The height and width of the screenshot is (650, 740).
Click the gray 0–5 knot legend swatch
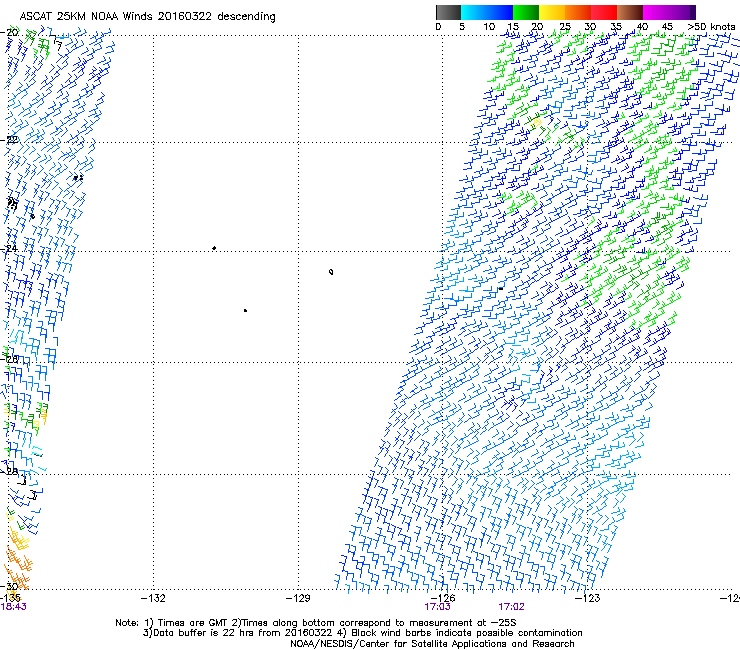click(448, 12)
